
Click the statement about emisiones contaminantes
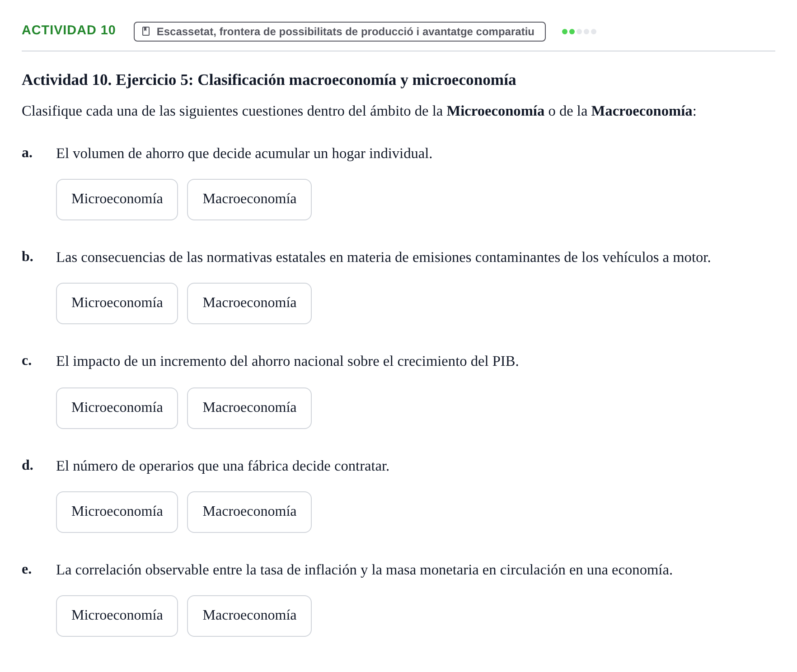[383, 257]
